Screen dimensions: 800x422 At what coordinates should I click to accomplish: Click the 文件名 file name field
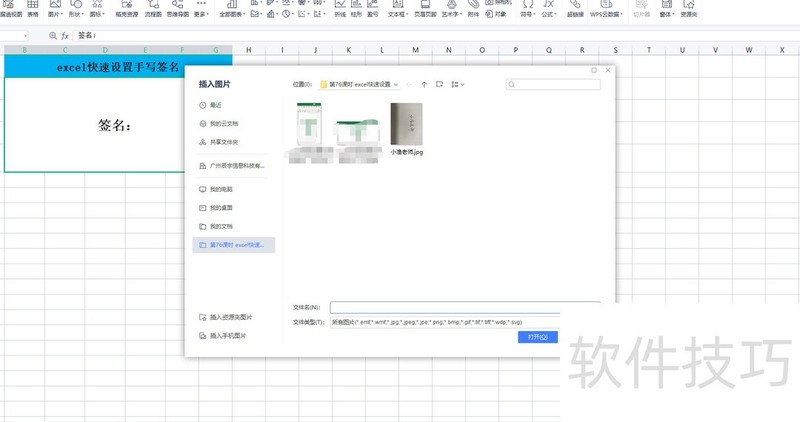[465, 307]
